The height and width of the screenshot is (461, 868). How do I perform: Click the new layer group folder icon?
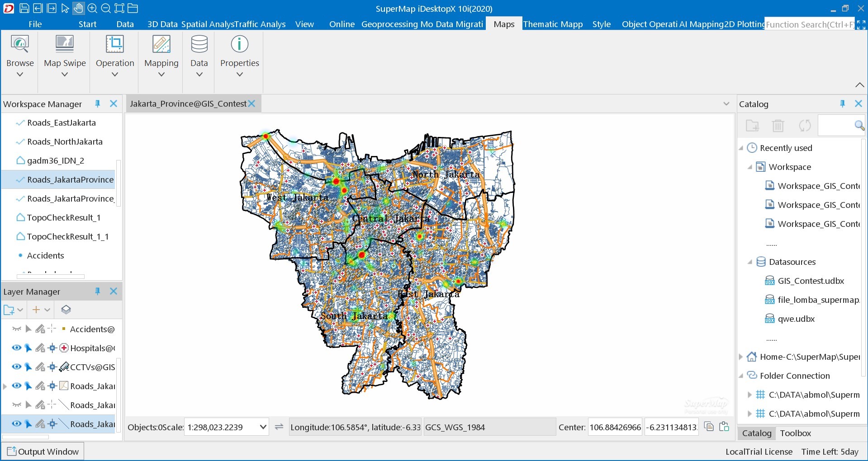pyautogui.click(x=9, y=310)
